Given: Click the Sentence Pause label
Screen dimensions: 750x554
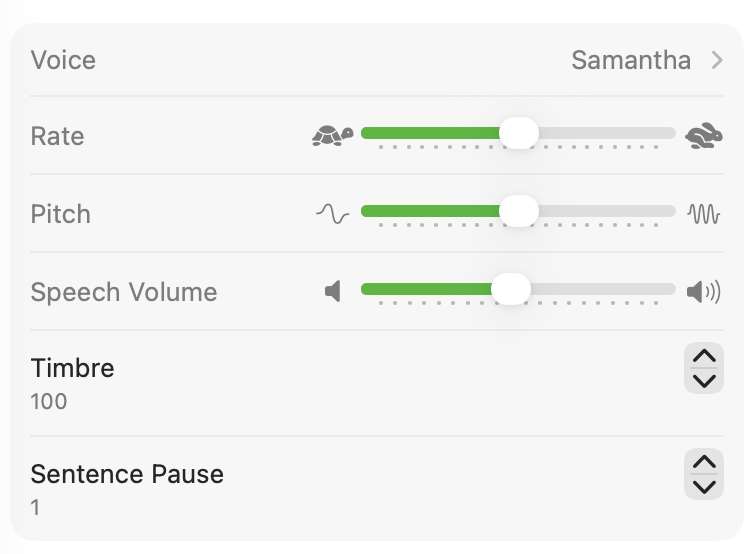Looking at the screenshot, I should click(127, 474).
